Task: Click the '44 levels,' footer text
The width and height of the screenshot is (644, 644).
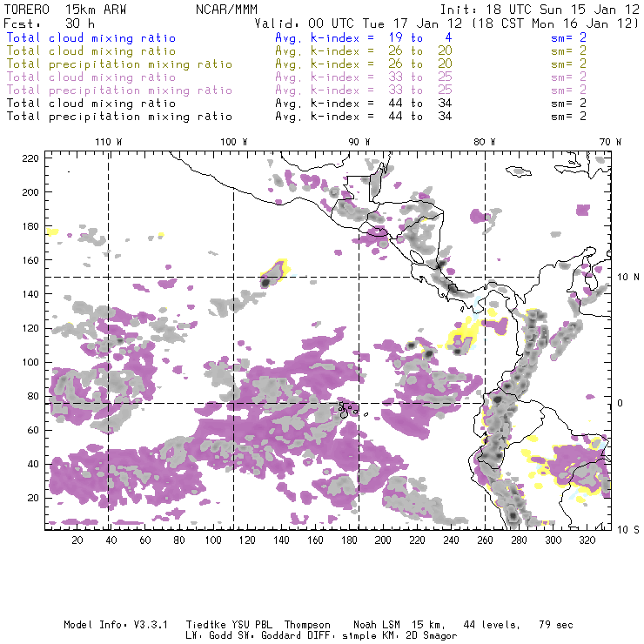Action: pos(492,625)
